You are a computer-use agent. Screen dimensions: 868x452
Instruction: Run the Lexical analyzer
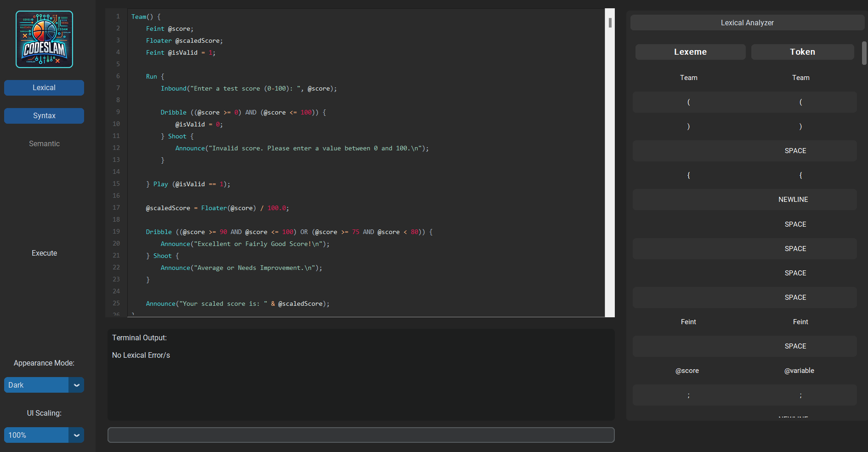tap(44, 88)
